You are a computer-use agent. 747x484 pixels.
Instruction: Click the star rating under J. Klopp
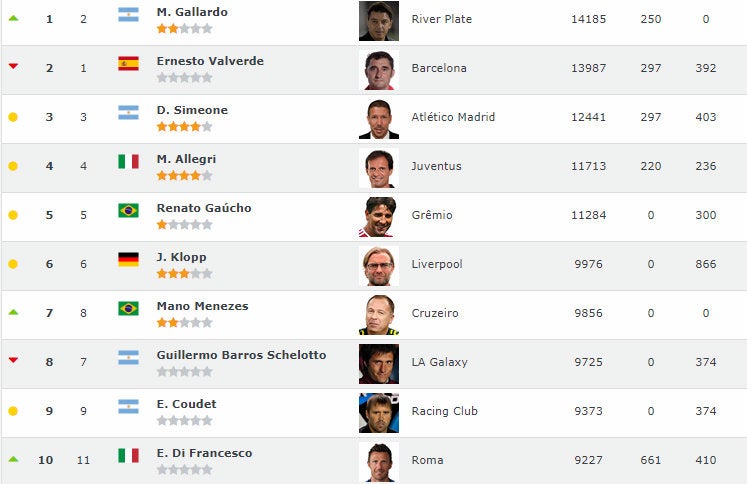tap(184, 273)
